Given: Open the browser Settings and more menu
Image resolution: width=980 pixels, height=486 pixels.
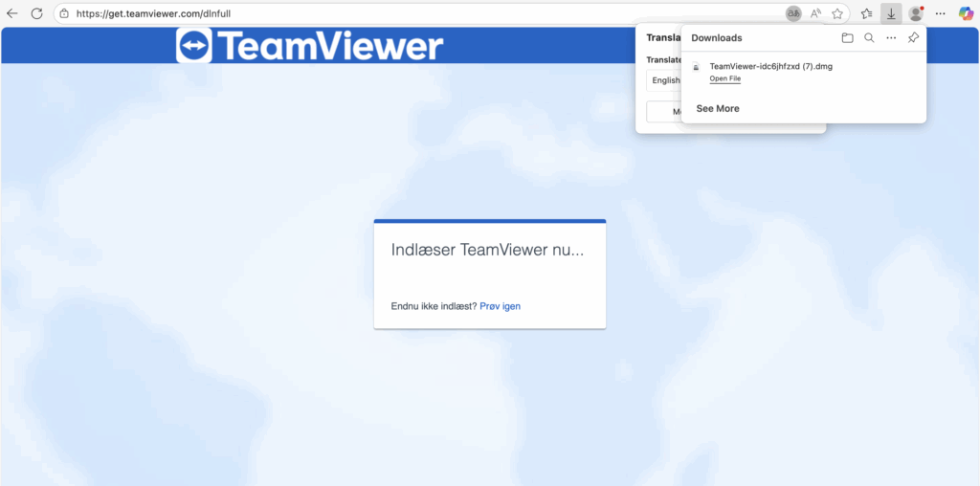Looking at the screenshot, I should pyautogui.click(x=941, y=13).
